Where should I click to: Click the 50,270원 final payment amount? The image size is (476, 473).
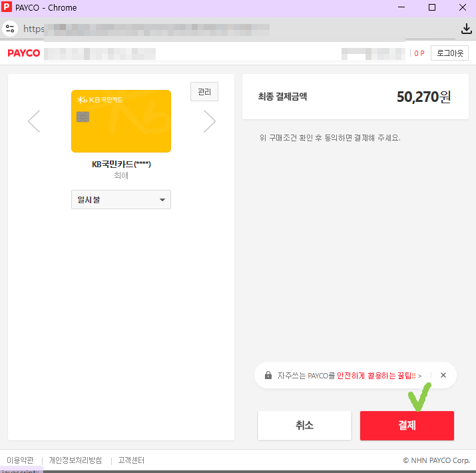pos(424,97)
